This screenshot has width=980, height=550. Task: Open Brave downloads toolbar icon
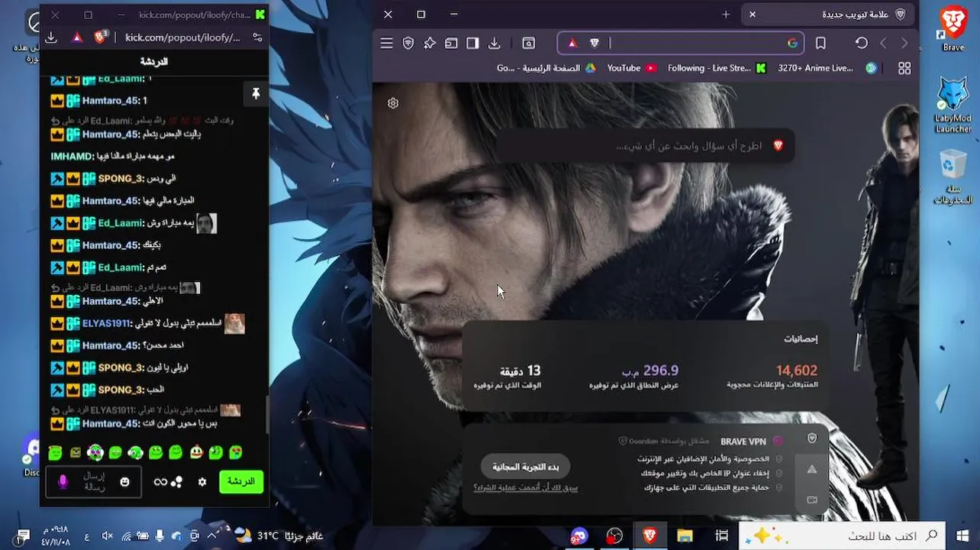[x=494, y=44]
